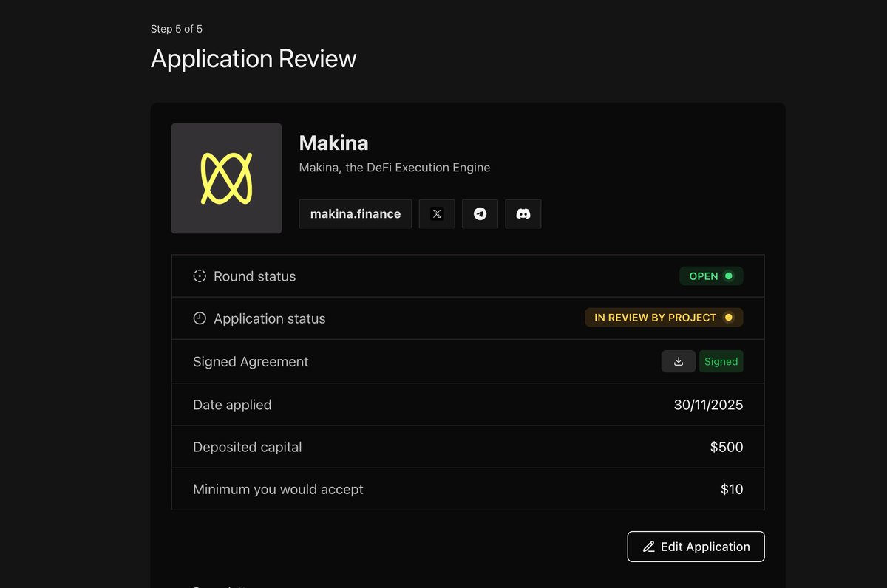Visit the makina.finance website link
This screenshot has height=588, width=887.
pyautogui.click(x=356, y=213)
